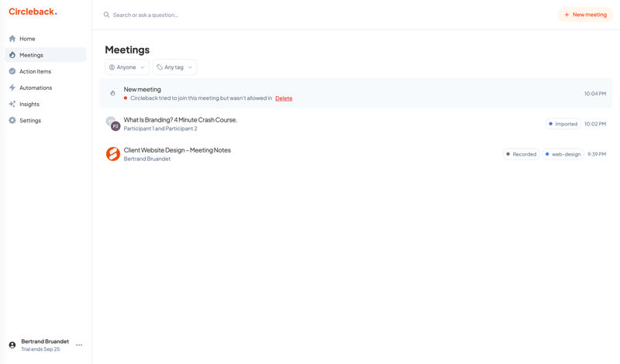The image size is (620, 364).
Task: Click Trial ends Sep 25 notice
Action: [40, 349]
